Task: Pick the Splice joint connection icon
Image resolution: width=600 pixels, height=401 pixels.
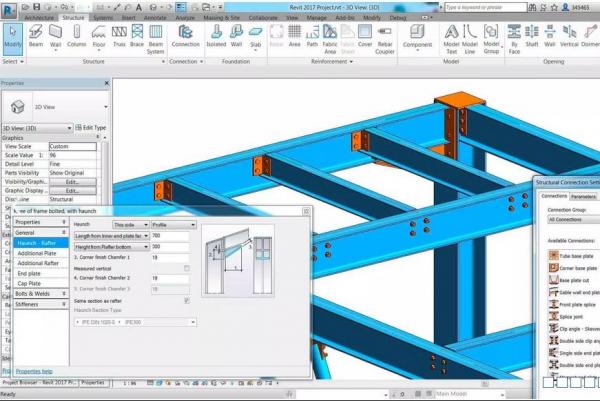Action: pyautogui.click(x=552, y=316)
